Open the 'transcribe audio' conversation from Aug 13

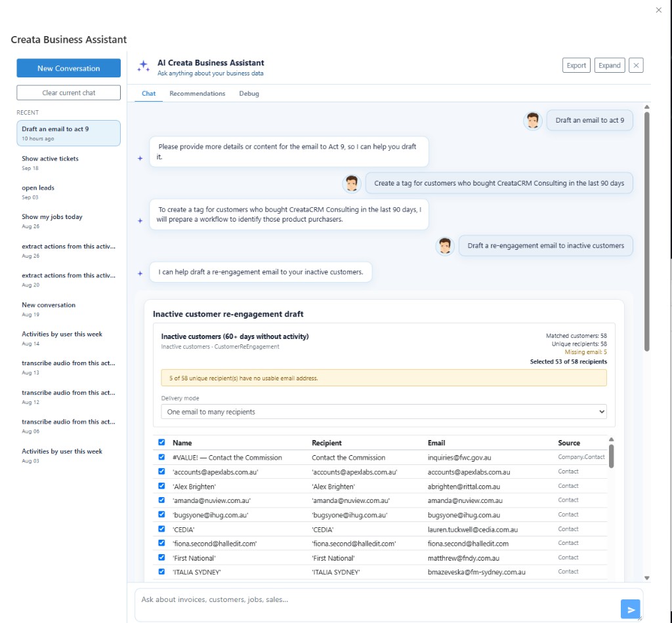[x=68, y=367]
